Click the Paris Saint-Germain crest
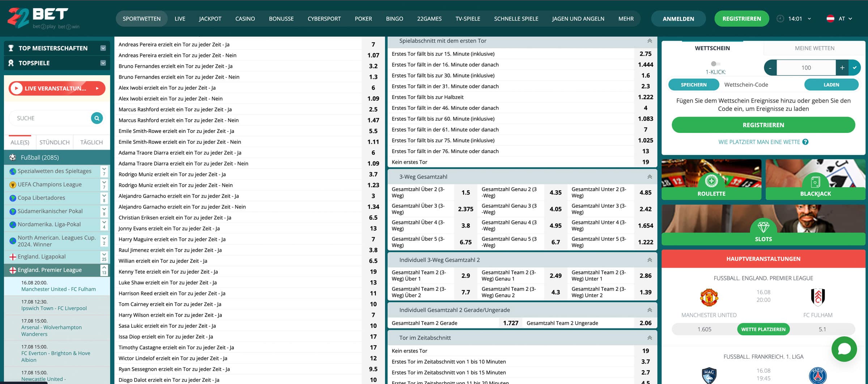Screen dimensions: 868x384 [x=818, y=376]
